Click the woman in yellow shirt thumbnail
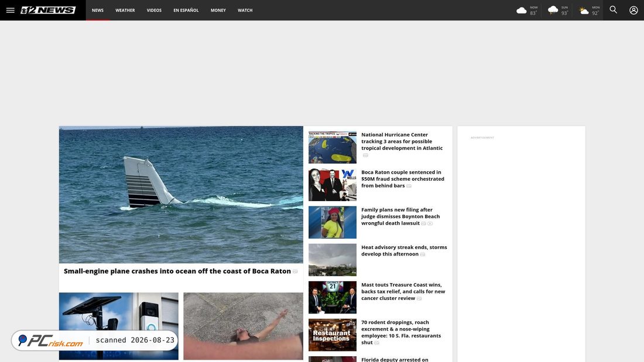The height and width of the screenshot is (362, 644). point(333,222)
